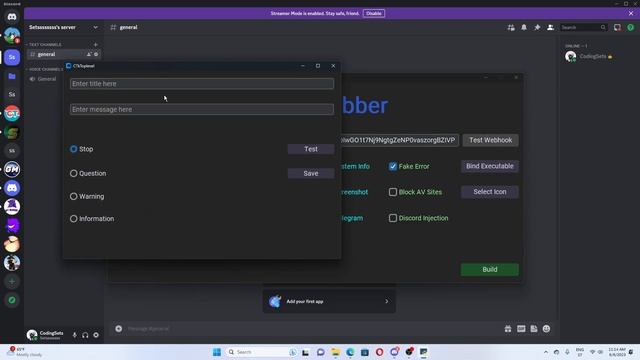Click create invite icon on general channel
The width and height of the screenshot is (640, 360).
coord(89,54)
